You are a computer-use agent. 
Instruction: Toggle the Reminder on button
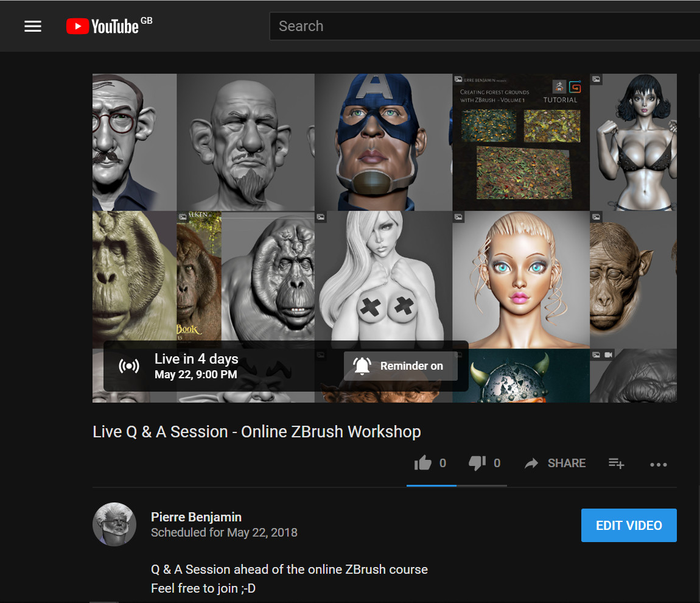pos(401,366)
